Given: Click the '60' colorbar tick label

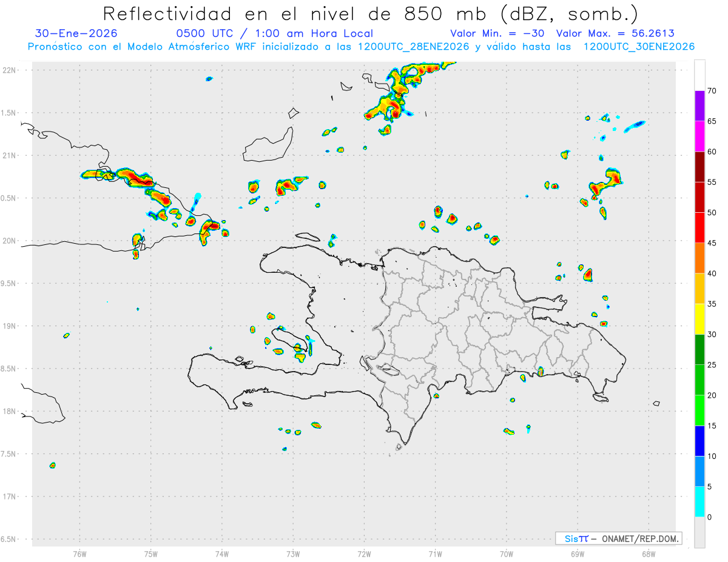Looking at the screenshot, I should point(712,152).
